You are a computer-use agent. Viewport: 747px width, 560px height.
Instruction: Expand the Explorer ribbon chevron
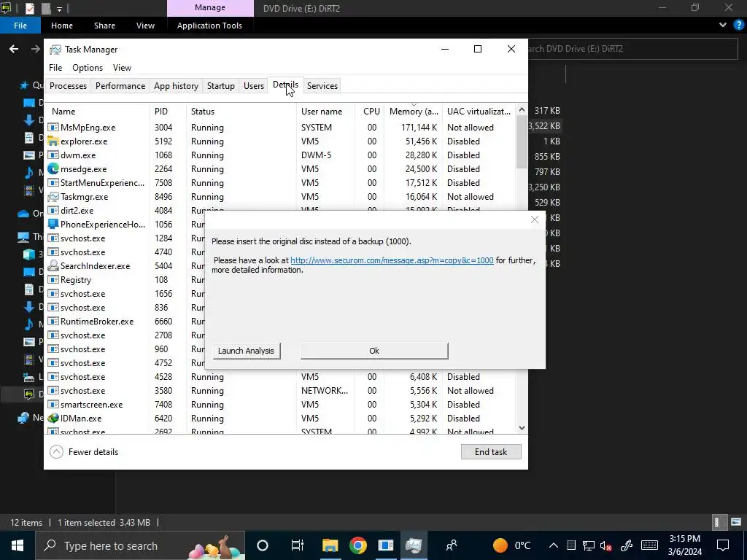click(723, 26)
